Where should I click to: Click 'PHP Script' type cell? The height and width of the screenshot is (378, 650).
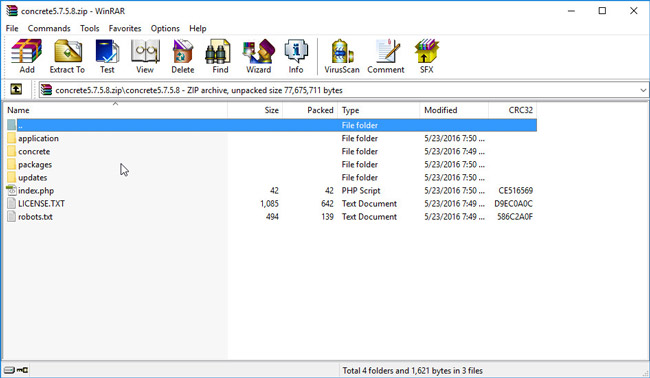[361, 191]
